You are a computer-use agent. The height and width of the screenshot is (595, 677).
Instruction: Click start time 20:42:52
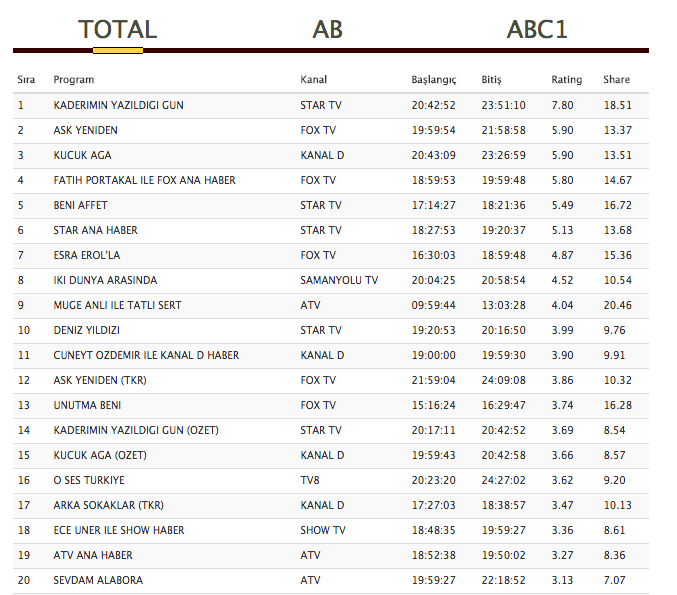[433, 105]
